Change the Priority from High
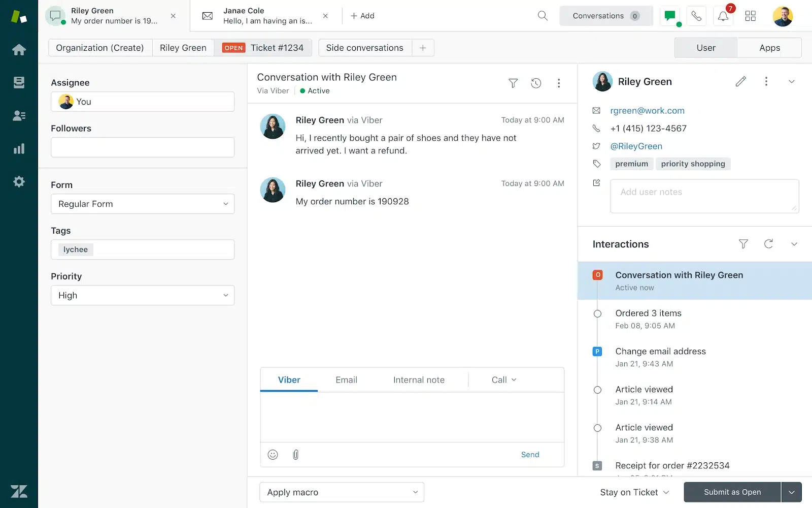This screenshot has width=812, height=508. pyautogui.click(x=142, y=295)
